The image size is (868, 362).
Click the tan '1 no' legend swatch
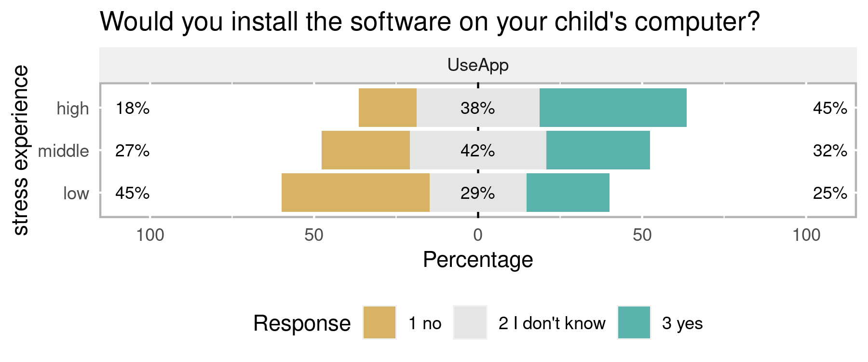point(380,322)
